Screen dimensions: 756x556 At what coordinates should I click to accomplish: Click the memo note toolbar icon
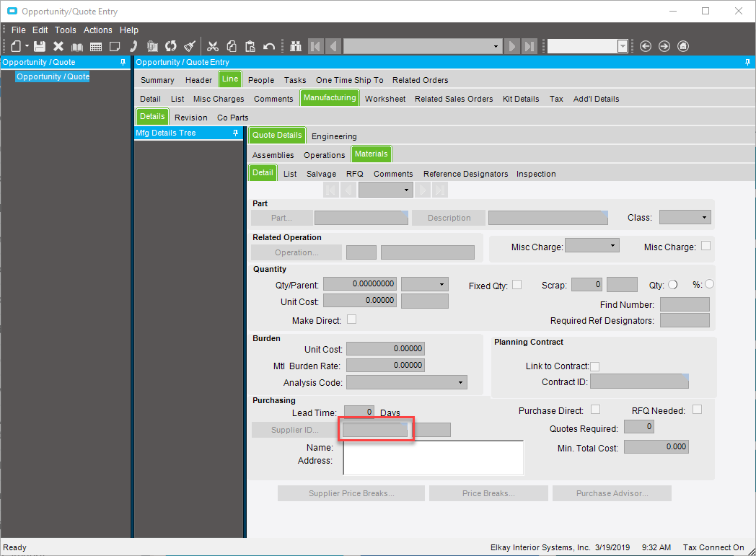pyautogui.click(x=115, y=46)
